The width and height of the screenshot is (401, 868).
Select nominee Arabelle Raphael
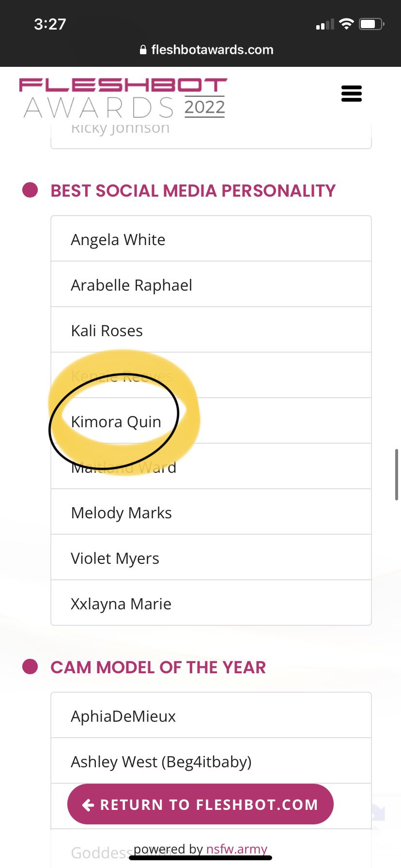click(211, 284)
